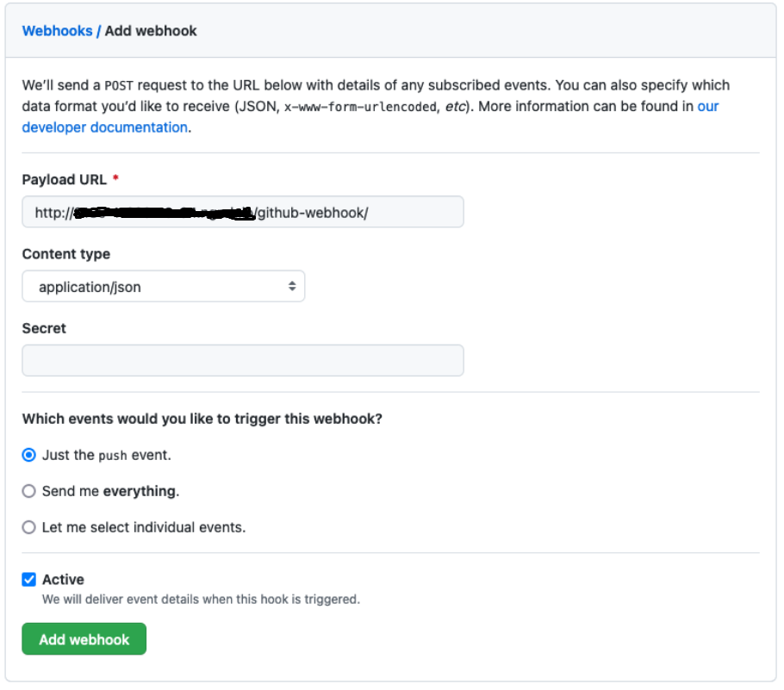The height and width of the screenshot is (690, 784).
Task: Click the 'Add webhook' breadcrumb title text
Action: pyautogui.click(x=151, y=31)
